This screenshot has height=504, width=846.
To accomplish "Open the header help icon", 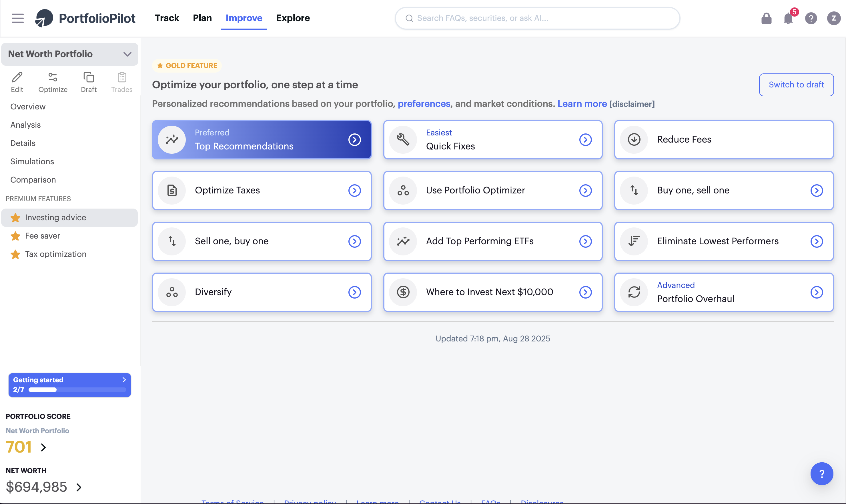I will (x=811, y=18).
